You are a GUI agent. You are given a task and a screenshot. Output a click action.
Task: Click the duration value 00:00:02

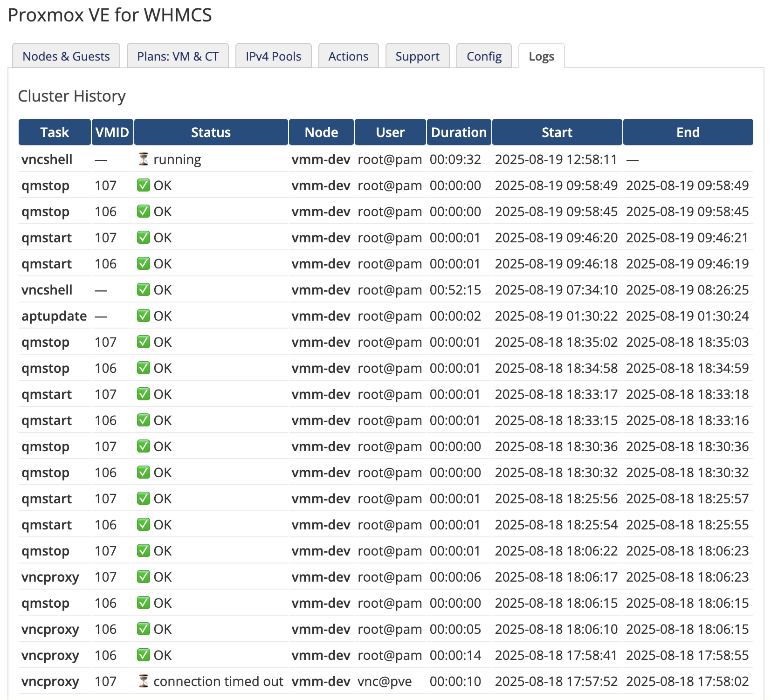pos(455,316)
